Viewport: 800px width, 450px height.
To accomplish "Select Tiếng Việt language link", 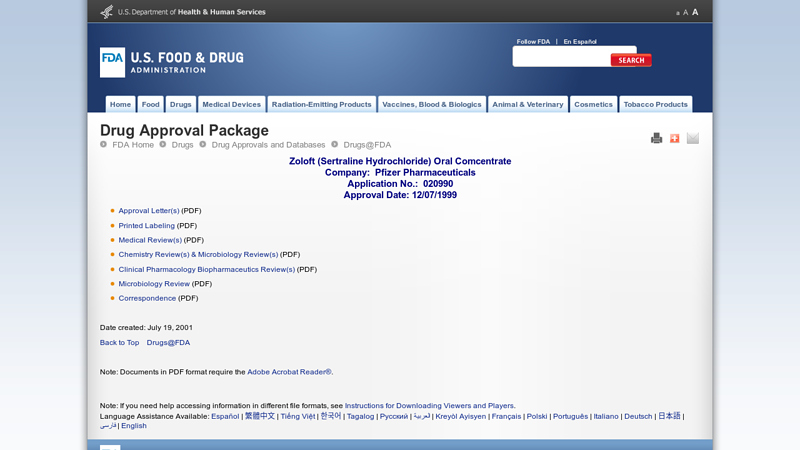I will (297, 416).
